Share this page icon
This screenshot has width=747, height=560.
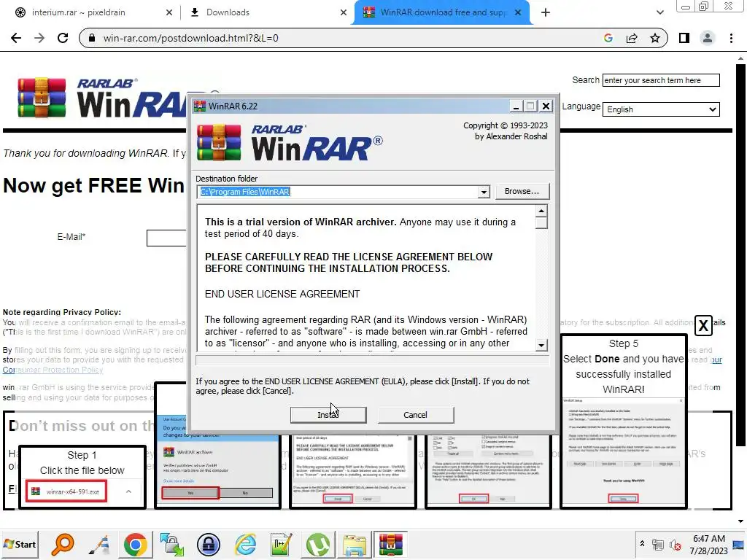tap(632, 38)
